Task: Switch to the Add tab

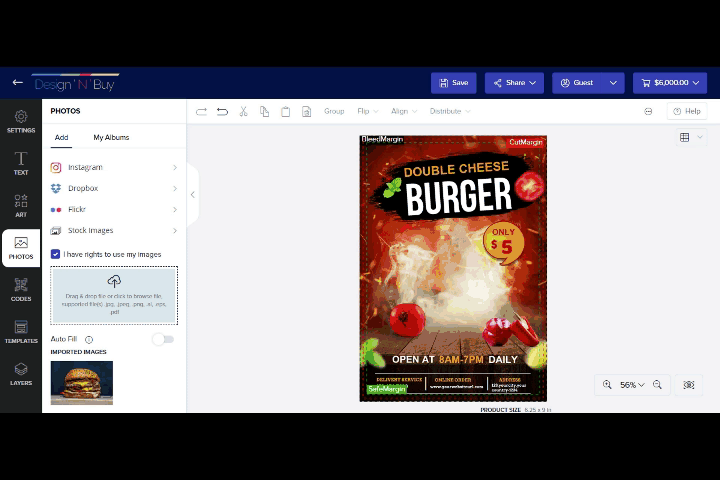Action: pos(62,137)
